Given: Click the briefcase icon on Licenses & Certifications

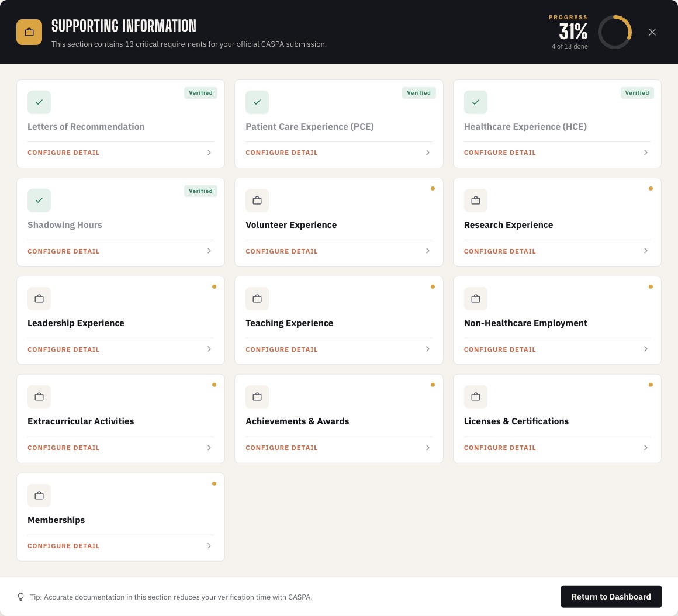Looking at the screenshot, I should 475,396.
